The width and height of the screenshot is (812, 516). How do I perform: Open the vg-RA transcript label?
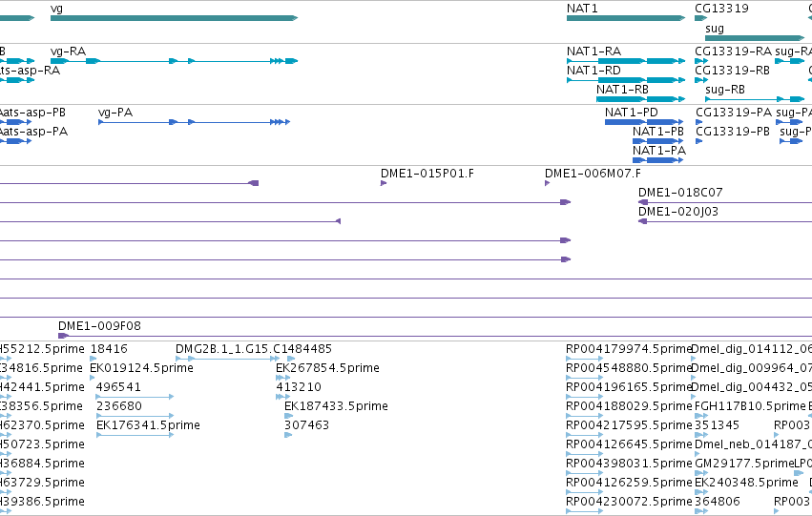coord(68,52)
